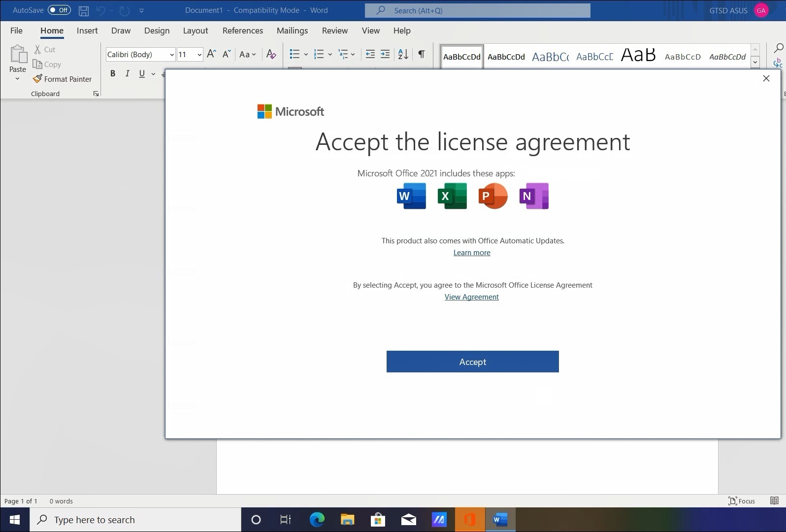Open File Explorer from taskbar
Screen dimensions: 786x532
[x=348, y=520]
